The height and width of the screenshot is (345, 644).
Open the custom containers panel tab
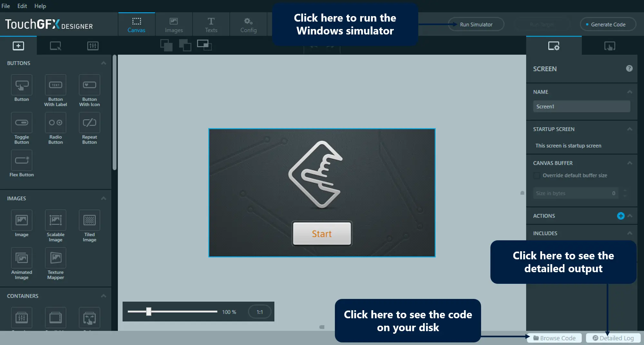tap(93, 46)
